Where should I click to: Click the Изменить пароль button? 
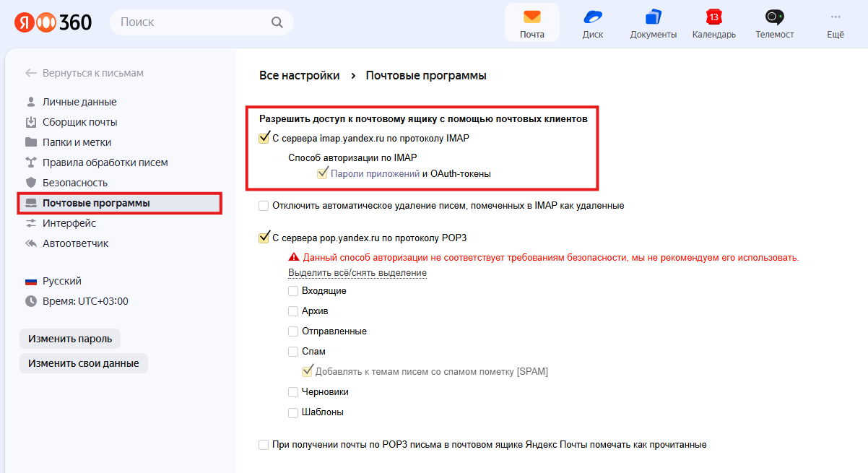70,339
